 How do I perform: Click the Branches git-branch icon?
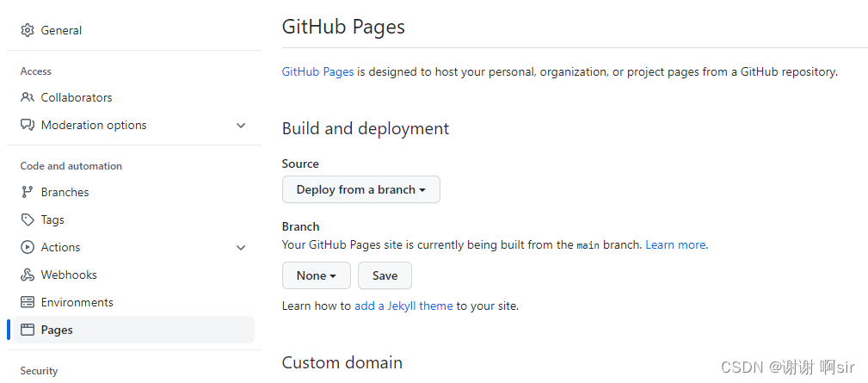pyautogui.click(x=28, y=192)
